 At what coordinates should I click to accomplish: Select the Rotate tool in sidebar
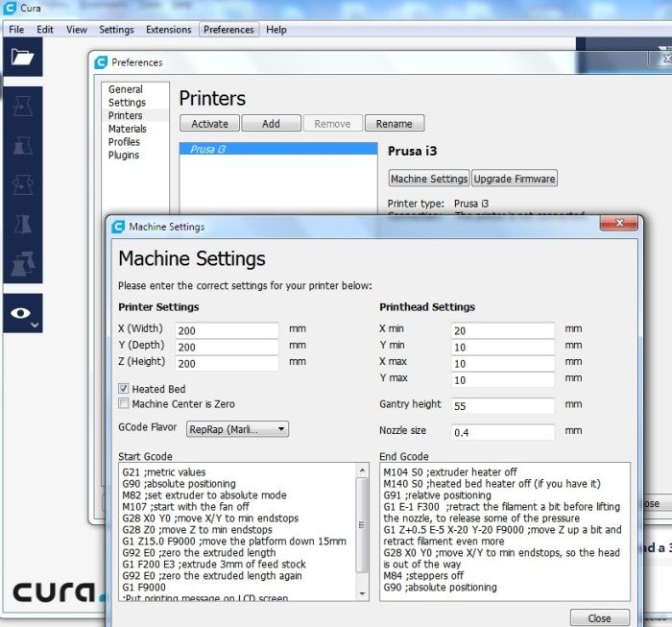[x=21, y=184]
